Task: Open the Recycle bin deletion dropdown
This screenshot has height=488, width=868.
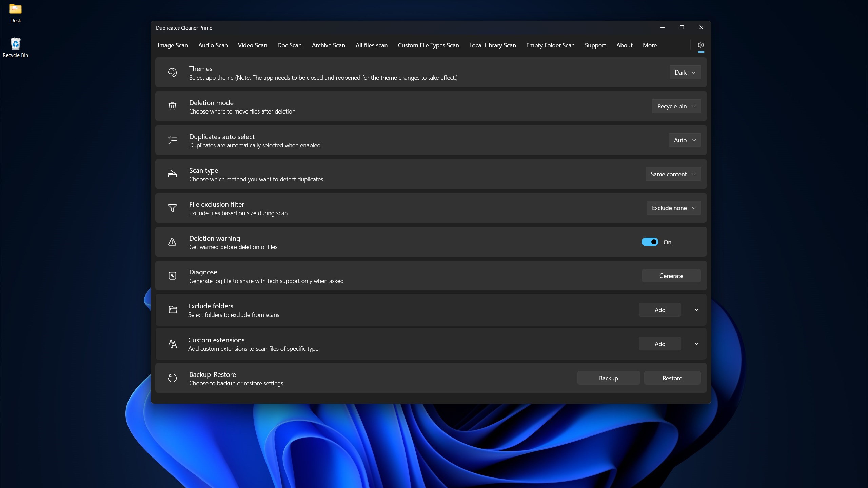Action: pos(676,106)
